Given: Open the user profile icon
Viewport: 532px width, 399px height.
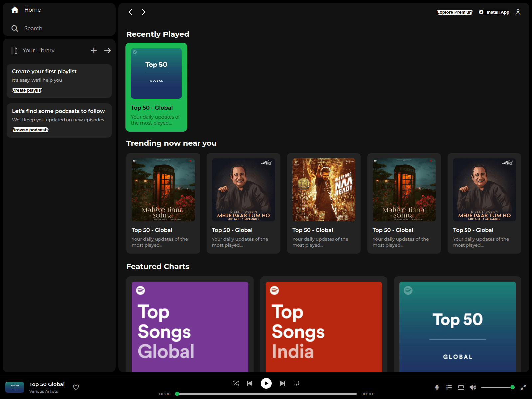Looking at the screenshot, I should 518,12.
